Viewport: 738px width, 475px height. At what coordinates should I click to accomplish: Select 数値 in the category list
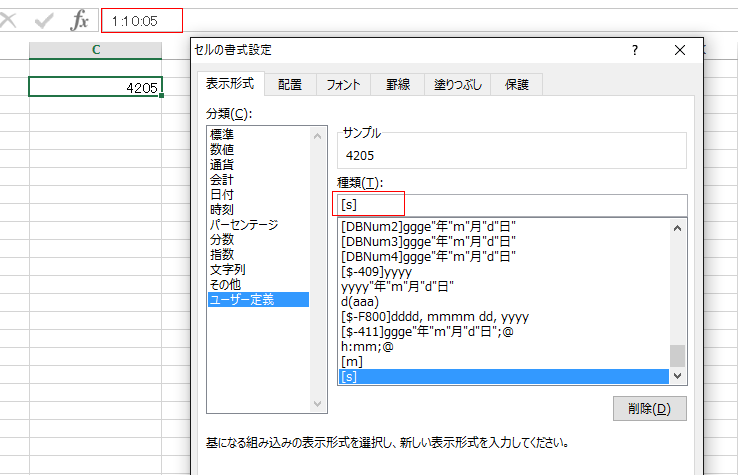point(258,150)
